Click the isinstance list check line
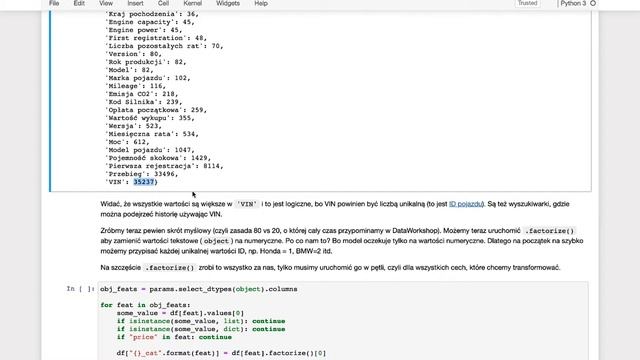 [201, 321]
